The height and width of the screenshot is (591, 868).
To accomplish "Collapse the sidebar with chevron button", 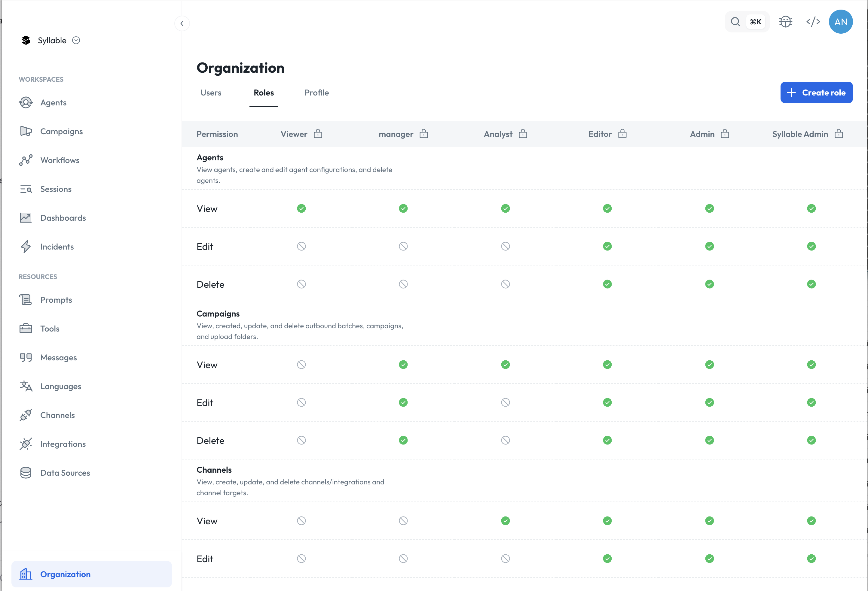I will click(182, 23).
